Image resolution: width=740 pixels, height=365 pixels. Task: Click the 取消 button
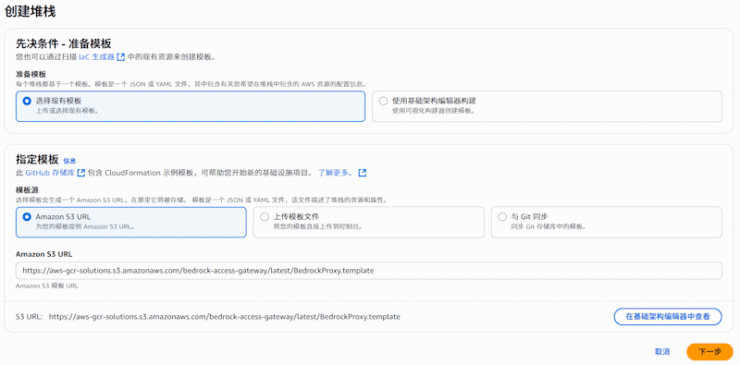tap(662, 352)
